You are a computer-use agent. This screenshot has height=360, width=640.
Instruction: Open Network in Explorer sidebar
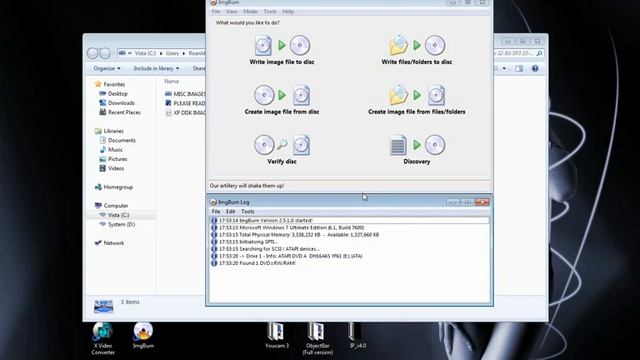pyautogui.click(x=109, y=243)
